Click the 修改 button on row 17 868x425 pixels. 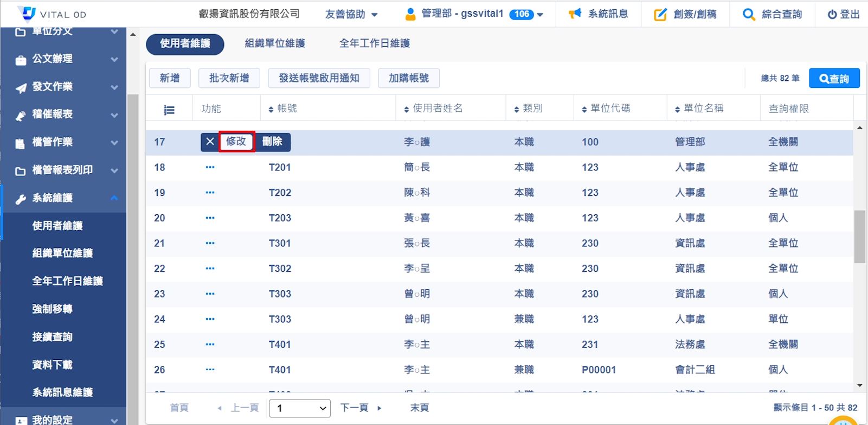tap(236, 142)
